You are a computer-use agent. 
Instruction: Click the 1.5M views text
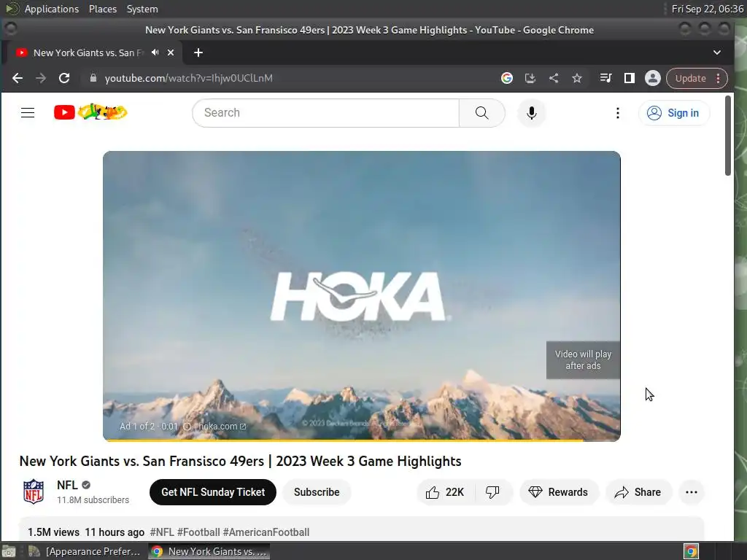point(53,532)
